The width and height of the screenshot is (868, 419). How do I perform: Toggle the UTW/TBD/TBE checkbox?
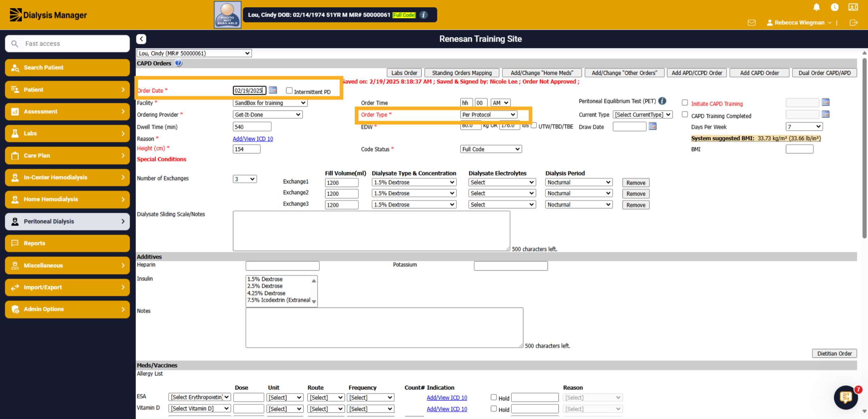(533, 125)
